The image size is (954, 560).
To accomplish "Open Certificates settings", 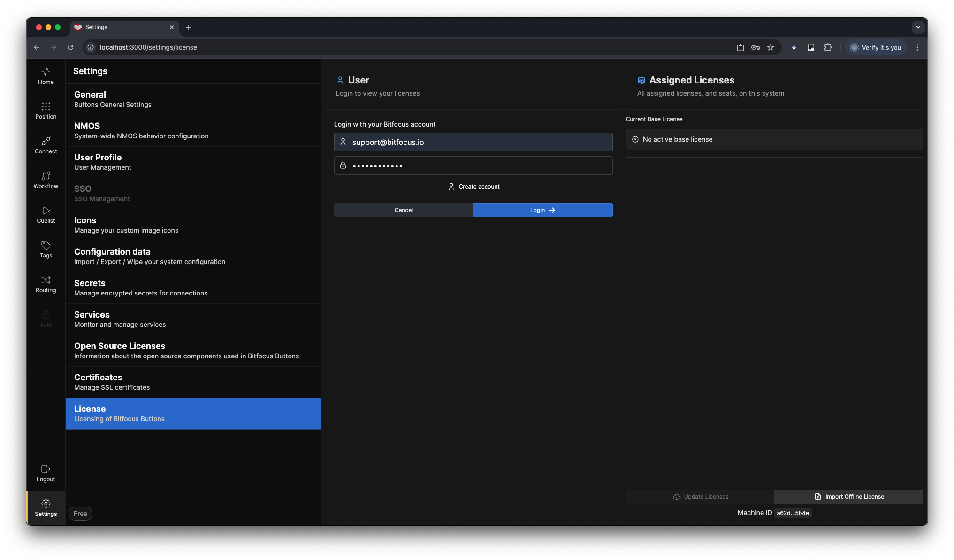I will pos(193,382).
